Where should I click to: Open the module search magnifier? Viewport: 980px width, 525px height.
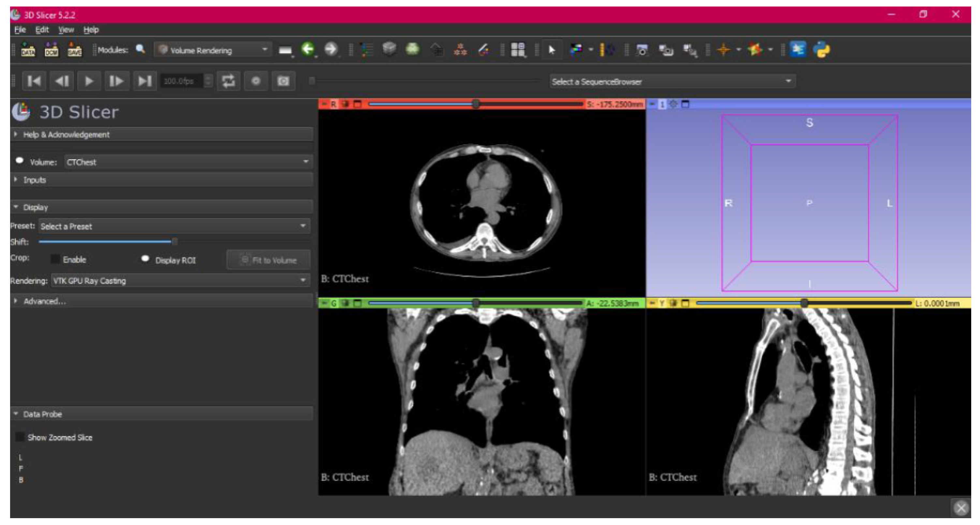coord(141,50)
